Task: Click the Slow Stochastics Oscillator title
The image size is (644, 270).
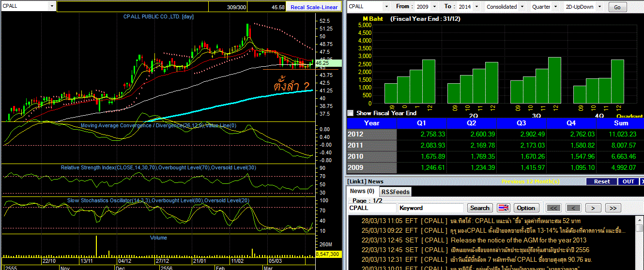Action: (x=158, y=200)
